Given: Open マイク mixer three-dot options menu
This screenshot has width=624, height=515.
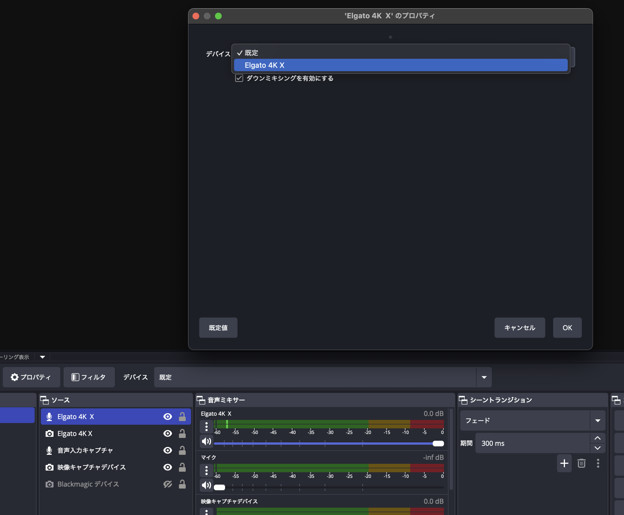Looking at the screenshot, I should [206, 471].
